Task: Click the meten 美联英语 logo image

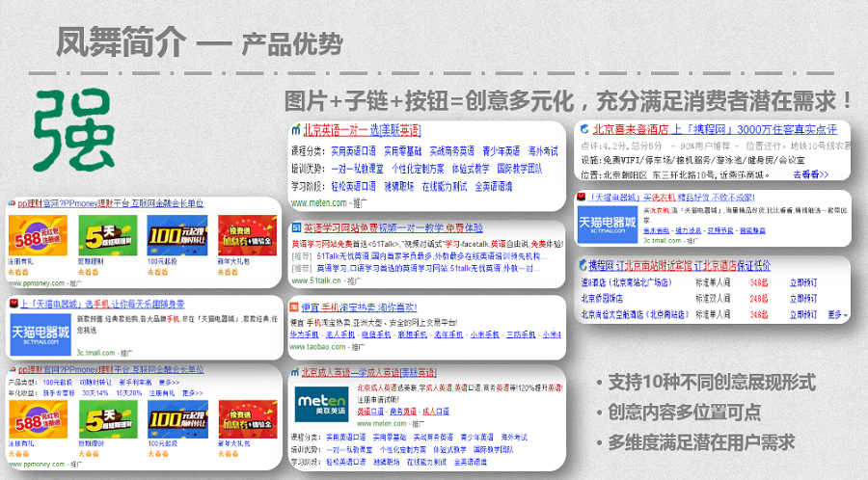Action: tap(321, 404)
